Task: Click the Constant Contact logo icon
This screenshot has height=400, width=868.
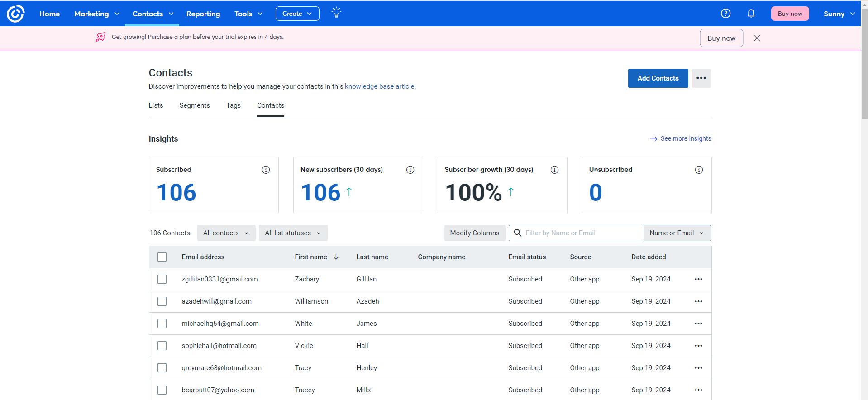Action: coord(15,14)
